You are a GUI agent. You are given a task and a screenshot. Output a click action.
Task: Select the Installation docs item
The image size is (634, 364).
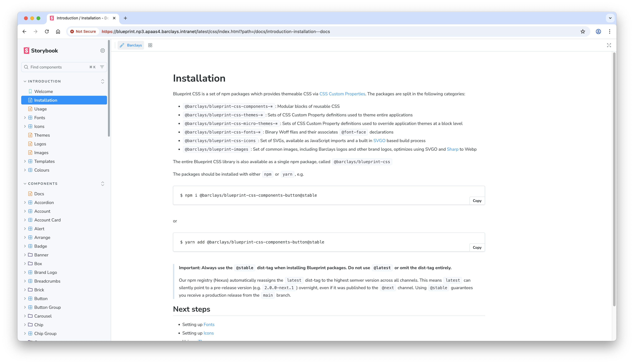(64, 100)
